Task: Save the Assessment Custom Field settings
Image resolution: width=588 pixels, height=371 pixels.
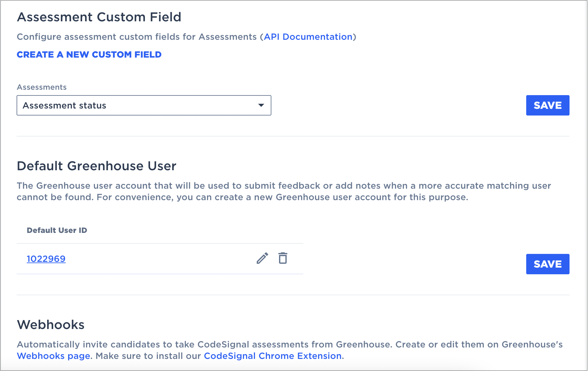Action: (548, 105)
